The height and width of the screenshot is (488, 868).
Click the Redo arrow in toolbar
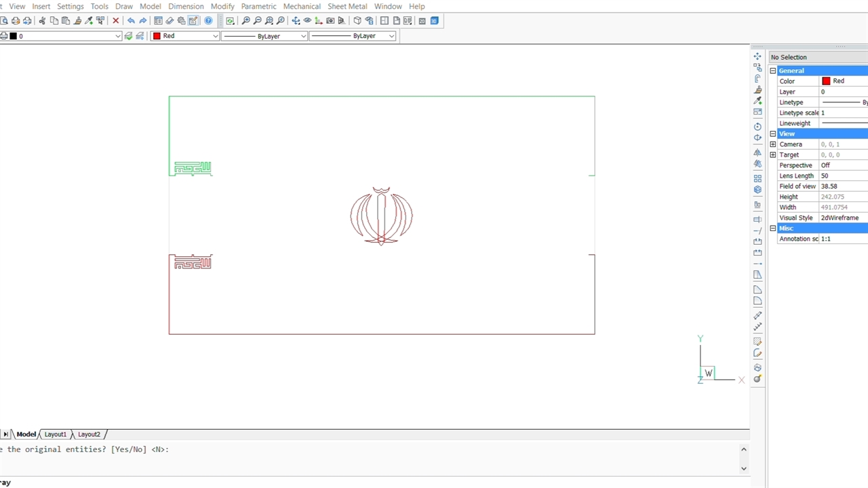(143, 21)
